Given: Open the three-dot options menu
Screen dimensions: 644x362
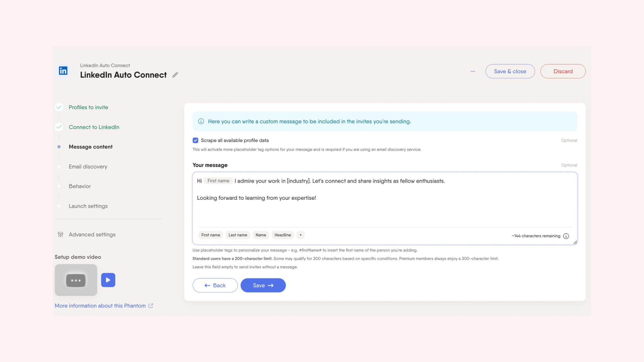Looking at the screenshot, I should [473, 71].
